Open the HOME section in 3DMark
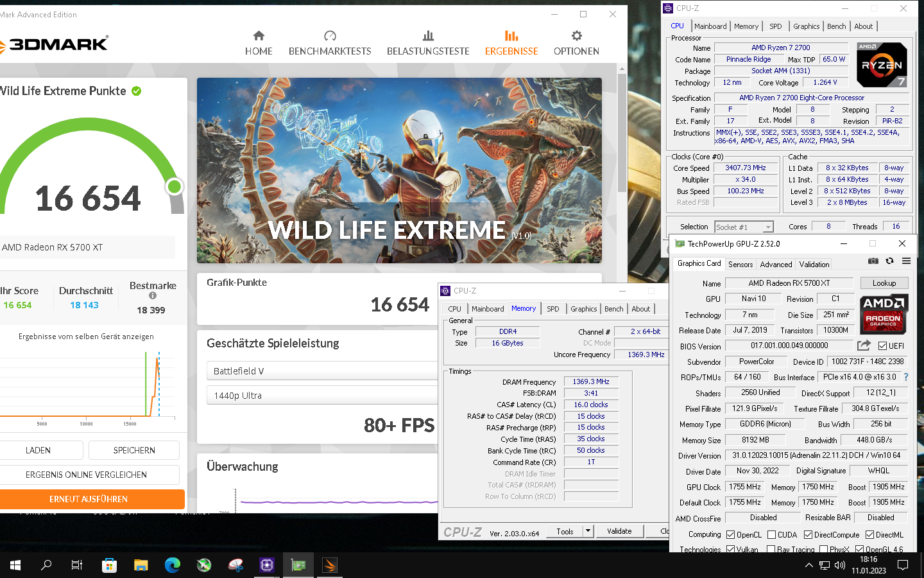Screen dimensions: 924x578 point(259,44)
